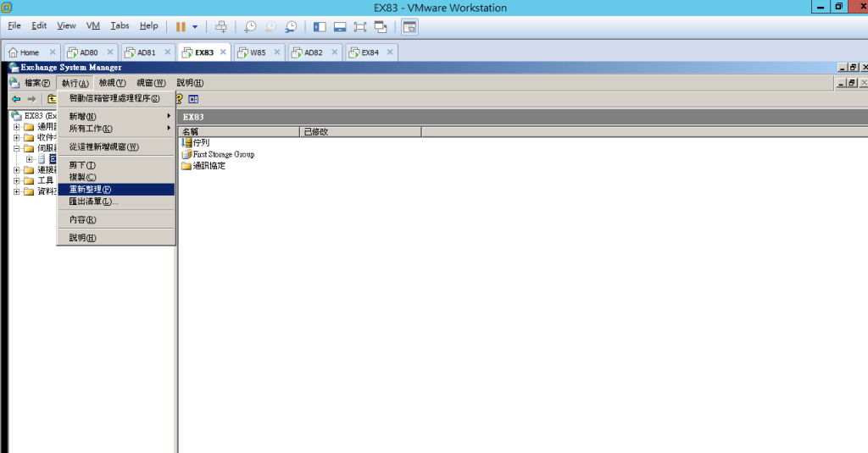Open the snapshot manager icon

[x=292, y=26]
